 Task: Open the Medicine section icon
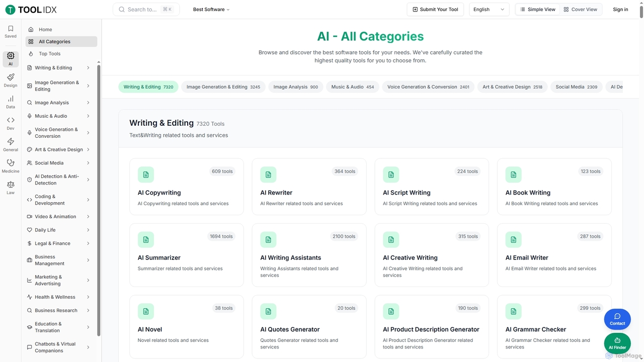click(x=11, y=166)
